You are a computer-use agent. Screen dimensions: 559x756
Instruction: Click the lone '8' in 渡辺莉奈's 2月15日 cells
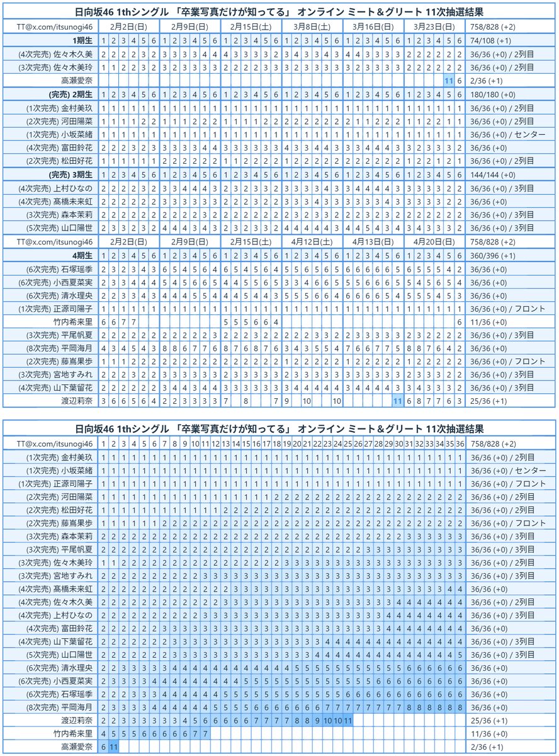[x=246, y=401]
